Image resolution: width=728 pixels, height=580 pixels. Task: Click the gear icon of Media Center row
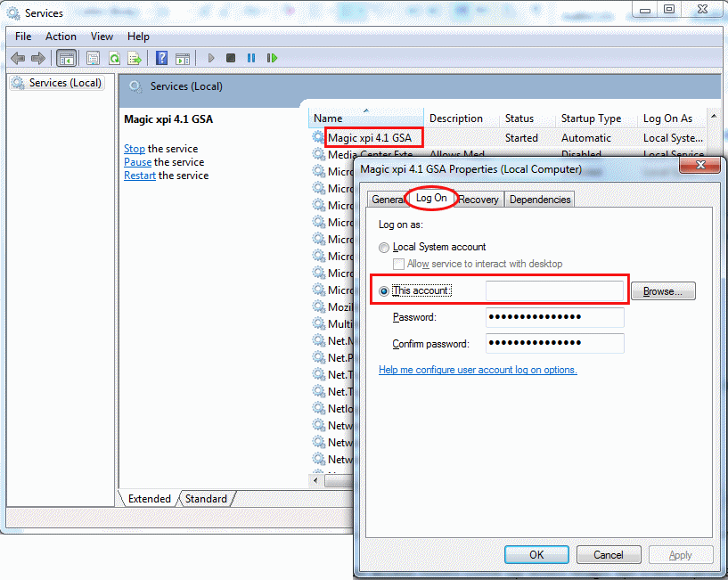(x=318, y=154)
